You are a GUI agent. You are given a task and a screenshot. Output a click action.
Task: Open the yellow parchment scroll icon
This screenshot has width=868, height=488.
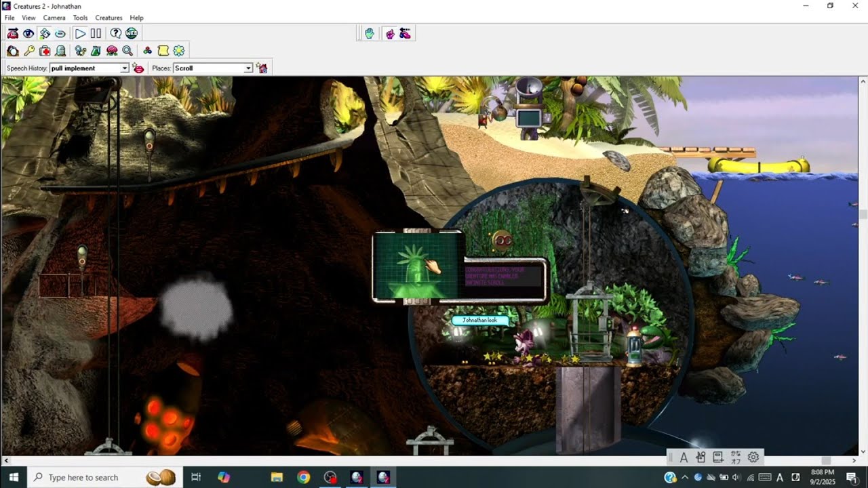163,51
